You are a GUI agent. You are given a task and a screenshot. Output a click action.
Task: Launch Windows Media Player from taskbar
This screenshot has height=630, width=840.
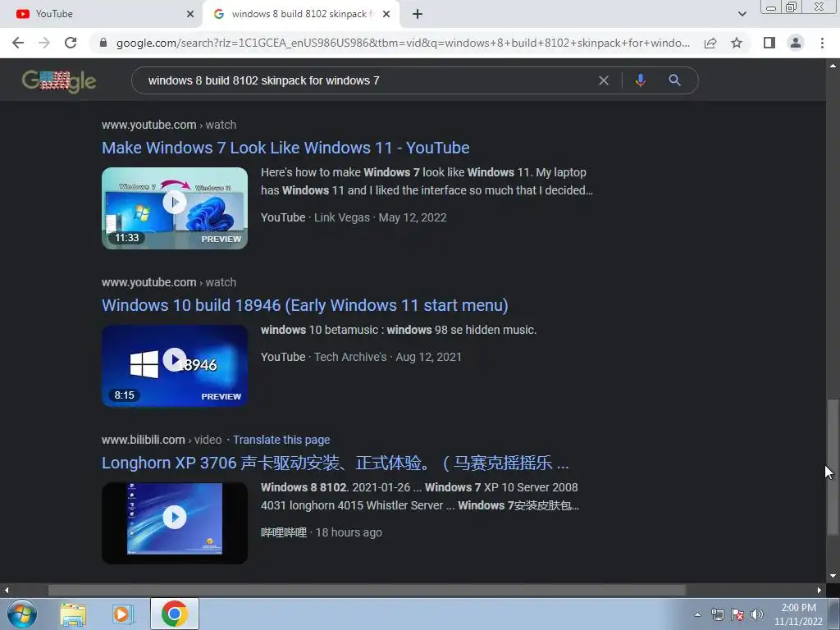[x=122, y=614]
